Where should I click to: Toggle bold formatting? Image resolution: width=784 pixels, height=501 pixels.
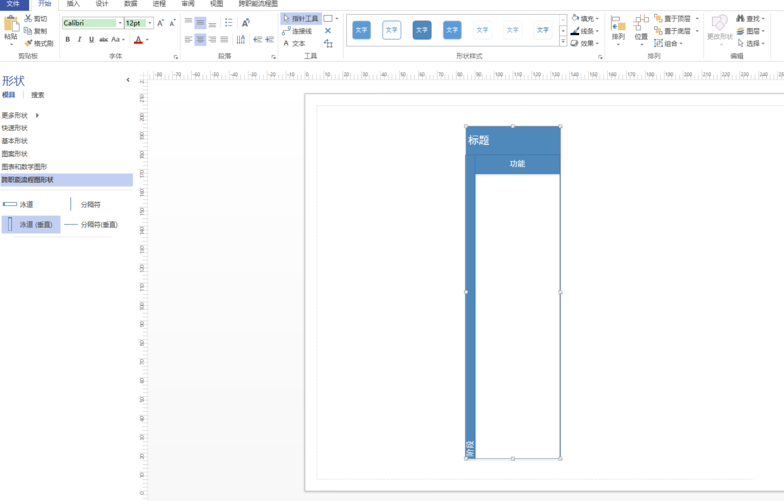point(68,40)
